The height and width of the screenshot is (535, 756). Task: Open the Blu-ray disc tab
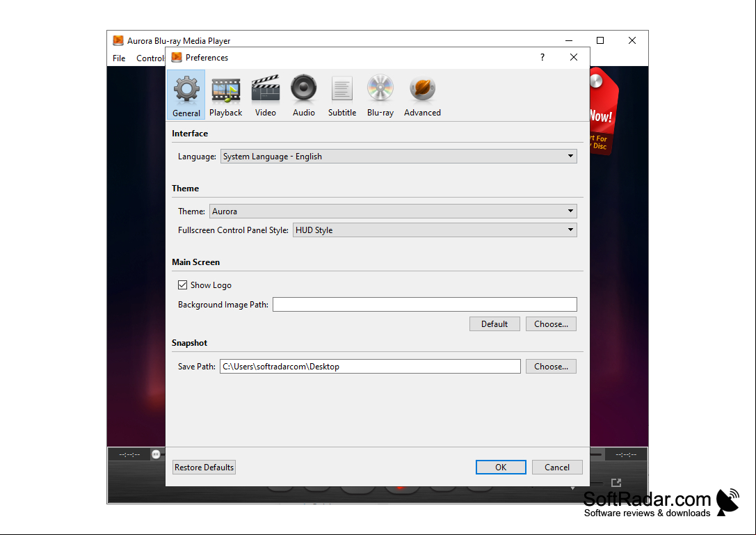[380, 95]
